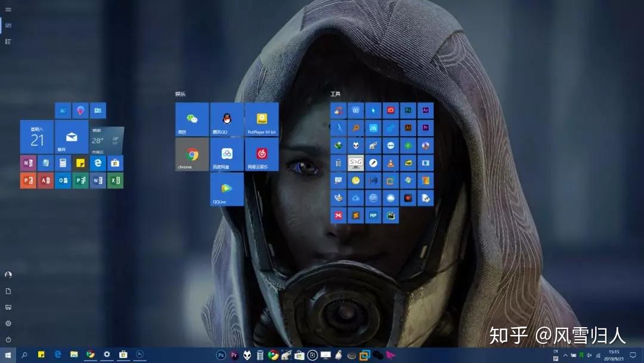This screenshot has height=363, width=644.
Task: Click the Windows Start button
Action: coord(8,355)
